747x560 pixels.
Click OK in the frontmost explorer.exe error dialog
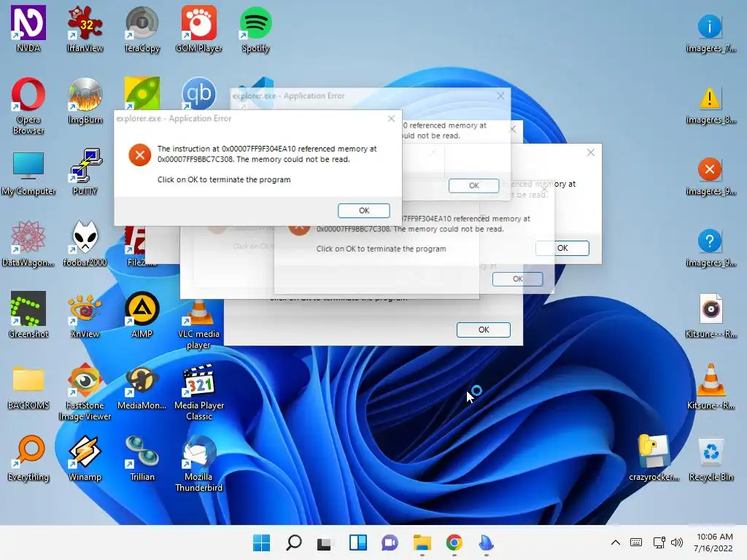click(x=364, y=211)
